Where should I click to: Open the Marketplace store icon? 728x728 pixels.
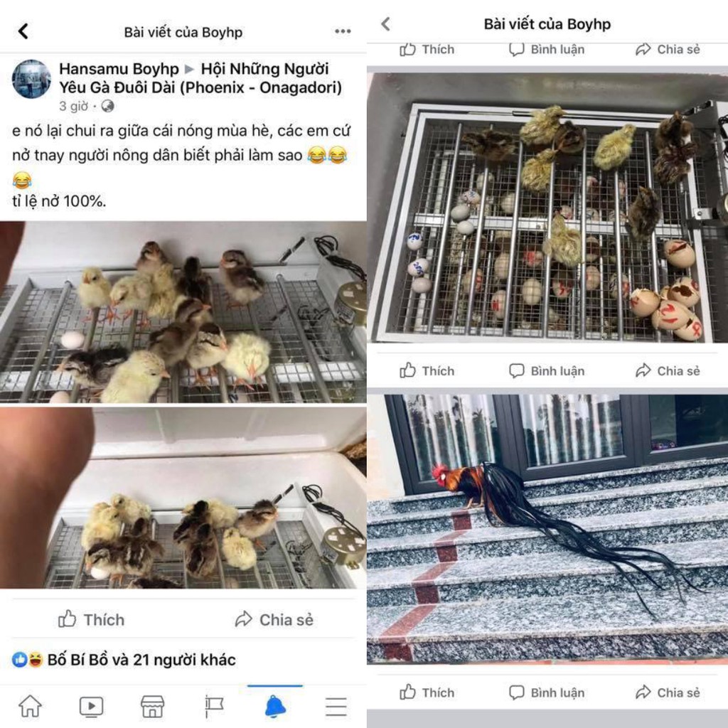[152, 706]
